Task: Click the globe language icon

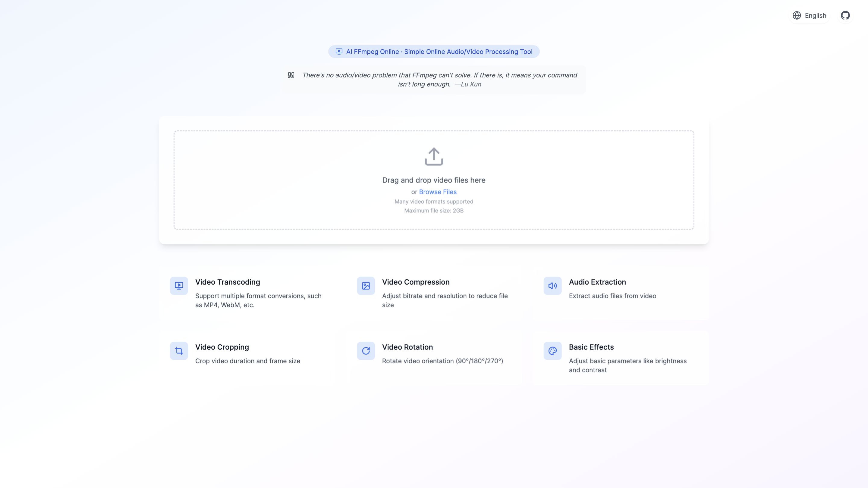Action: (797, 15)
